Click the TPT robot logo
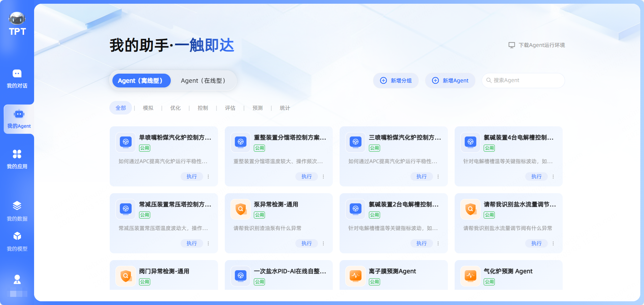 [x=17, y=24]
